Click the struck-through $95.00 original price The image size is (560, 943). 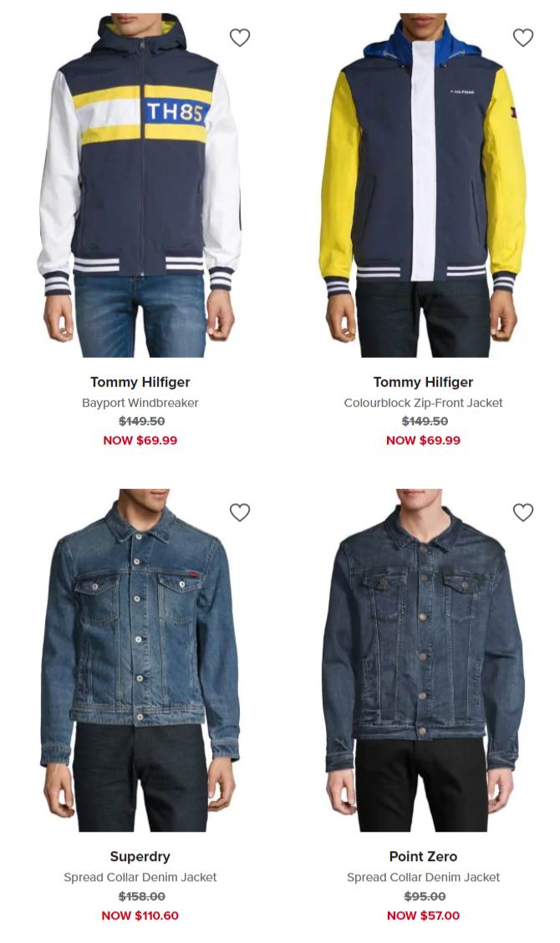(425, 896)
